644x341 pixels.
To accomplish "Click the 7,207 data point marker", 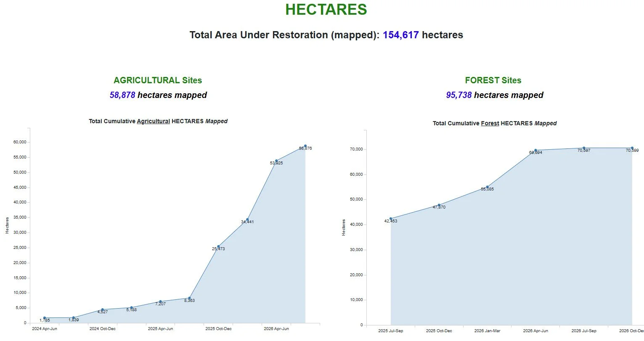I will click(160, 301).
